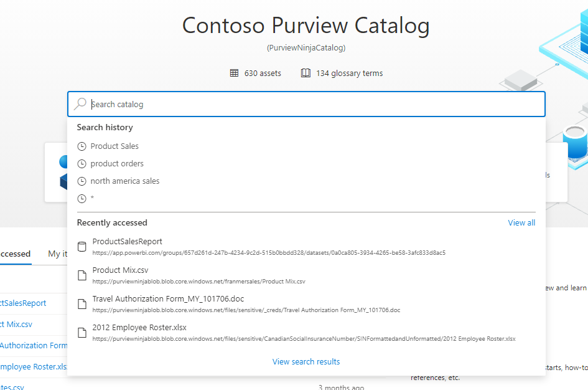
Task: Click the ProductSalesReport dataset cylinder icon
Action: 82,247
